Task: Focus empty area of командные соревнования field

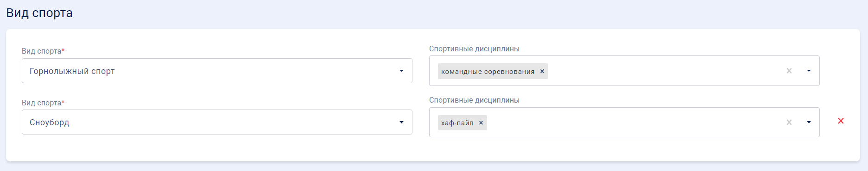Action: click(665, 71)
